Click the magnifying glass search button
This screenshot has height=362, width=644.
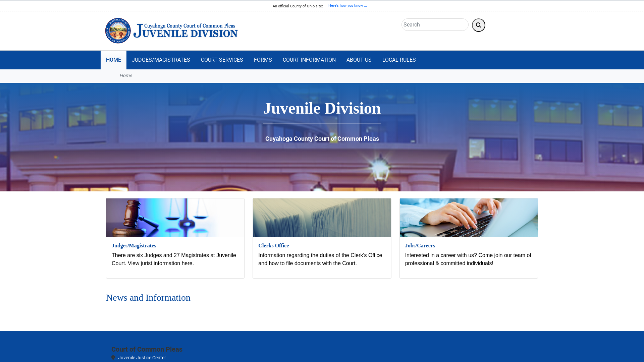coord(478,25)
